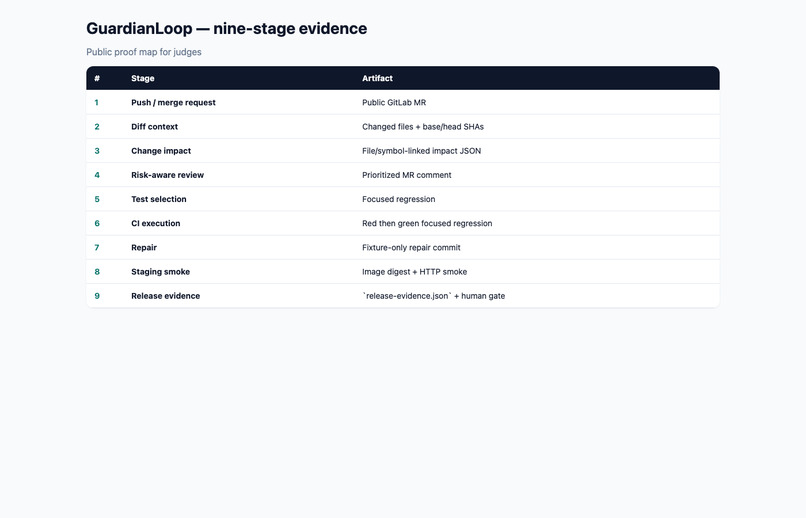The image size is (806, 518).
Task: Select the Staging smoke cell
Action: (160, 271)
